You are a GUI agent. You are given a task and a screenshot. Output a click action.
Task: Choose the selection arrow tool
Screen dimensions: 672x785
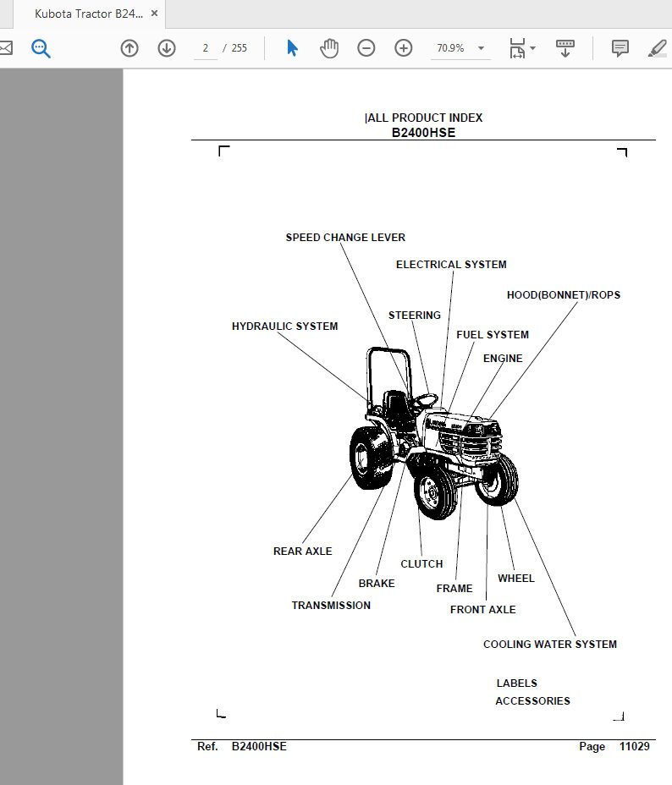[x=293, y=48]
